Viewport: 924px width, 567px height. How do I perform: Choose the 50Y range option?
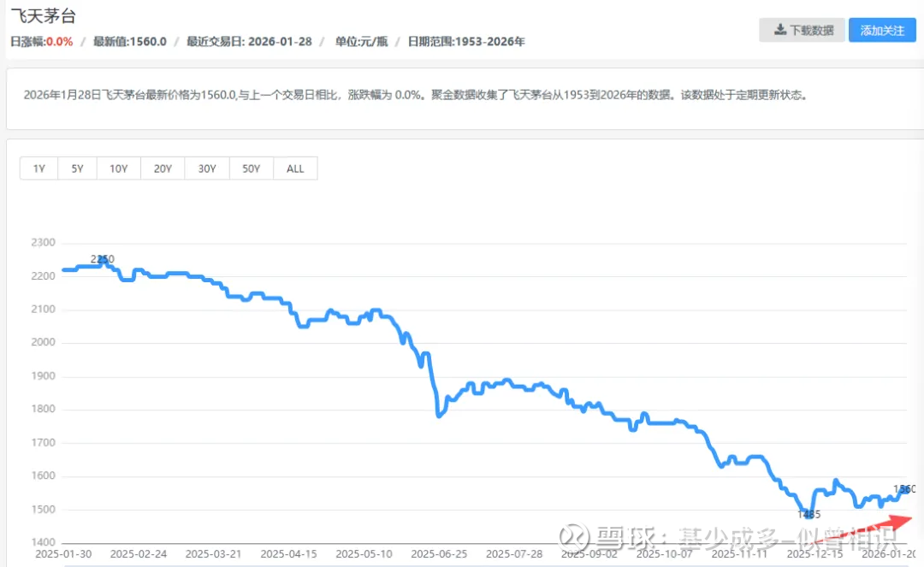click(251, 168)
